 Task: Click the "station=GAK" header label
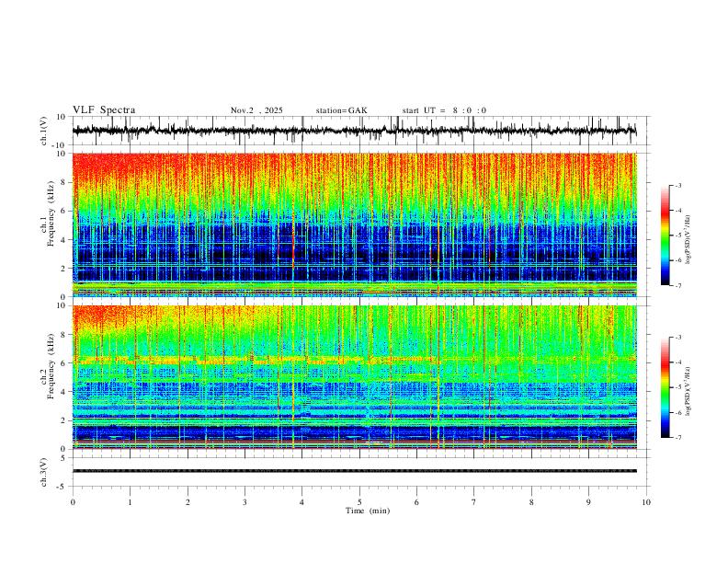[341, 110]
